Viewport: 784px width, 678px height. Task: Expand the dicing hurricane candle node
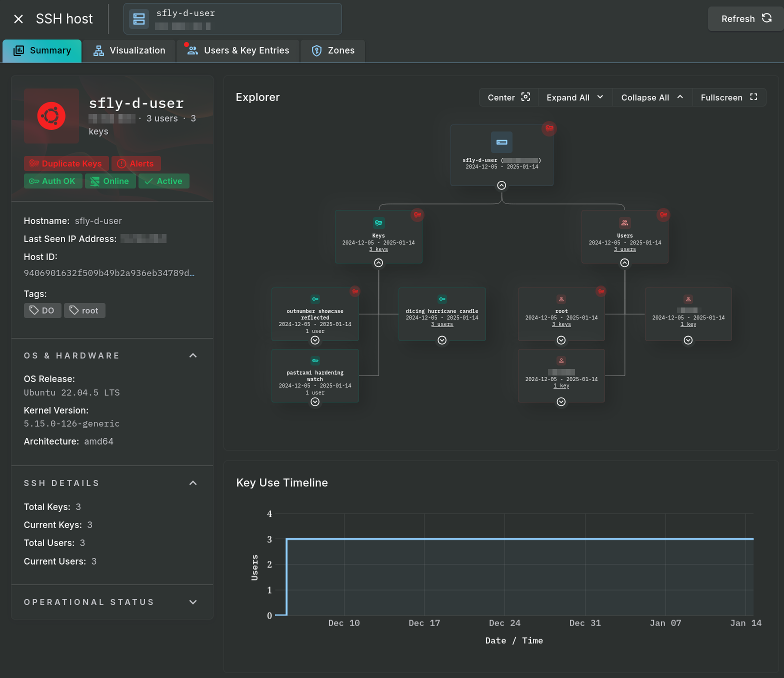click(x=442, y=340)
